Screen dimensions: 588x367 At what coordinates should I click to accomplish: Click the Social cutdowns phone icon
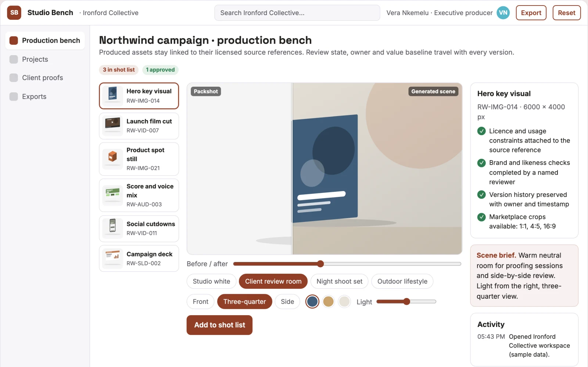tap(112, 229)
